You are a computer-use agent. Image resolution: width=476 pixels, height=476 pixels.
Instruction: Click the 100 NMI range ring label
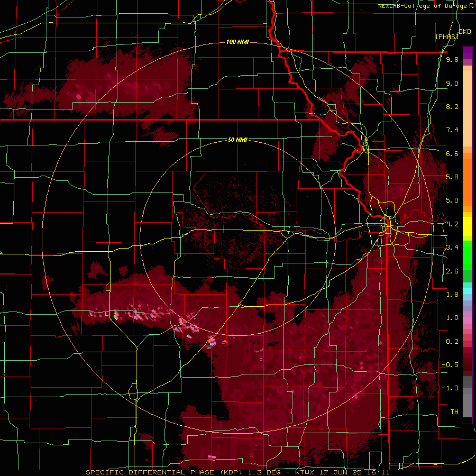[x=237, y=42]
